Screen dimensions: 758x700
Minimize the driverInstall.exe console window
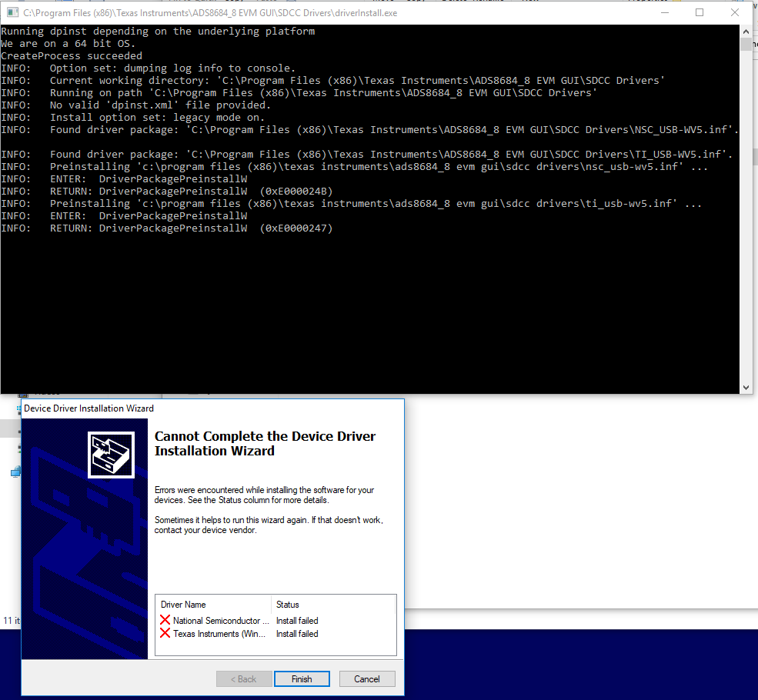[665, 12]
